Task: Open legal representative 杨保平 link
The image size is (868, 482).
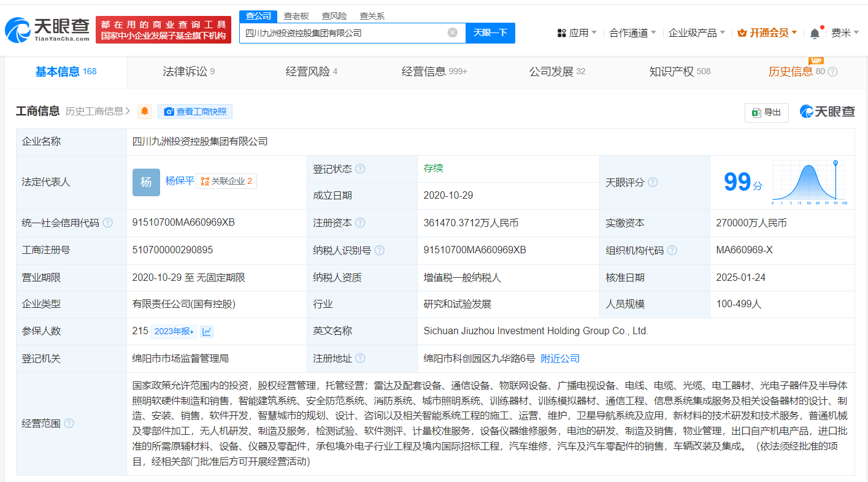Action: 180,180
